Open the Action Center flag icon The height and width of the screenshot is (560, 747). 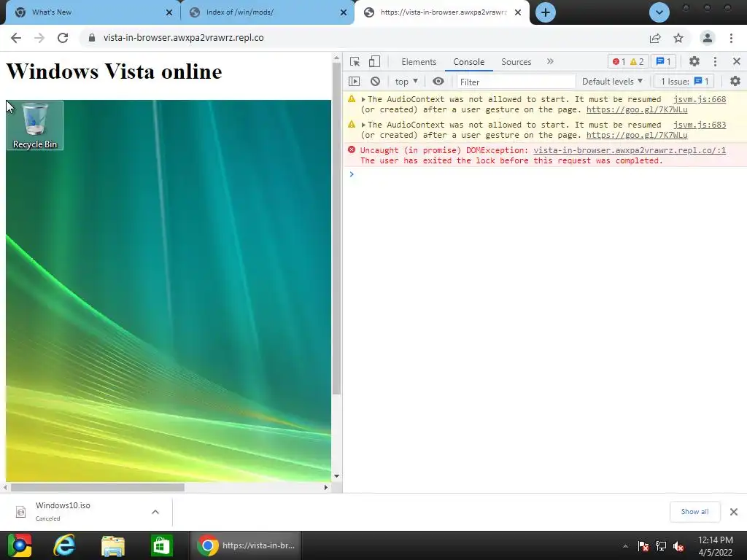coord(643,546)
